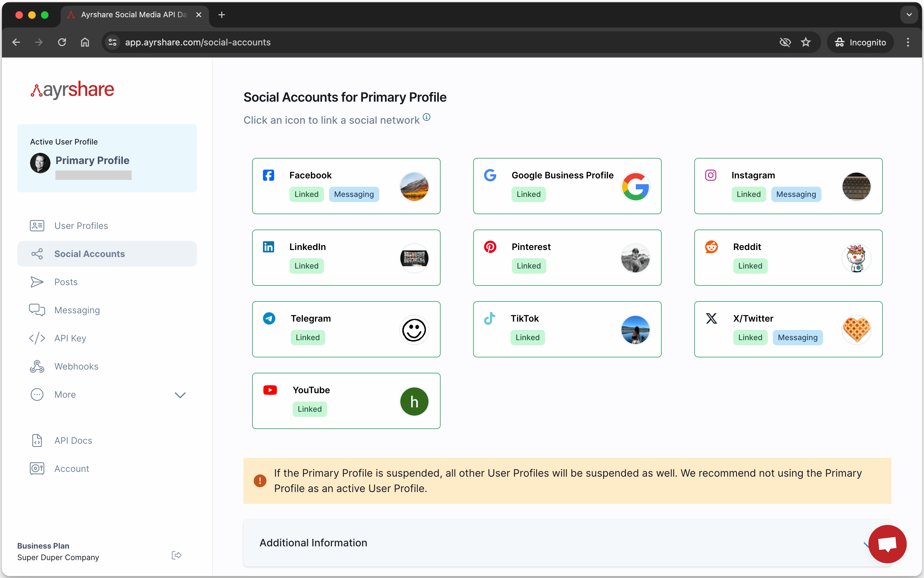This screenshot has height=578, width=924.
Task: Click the Messaging chat bubbles sidebar icon
Action: 37,310
